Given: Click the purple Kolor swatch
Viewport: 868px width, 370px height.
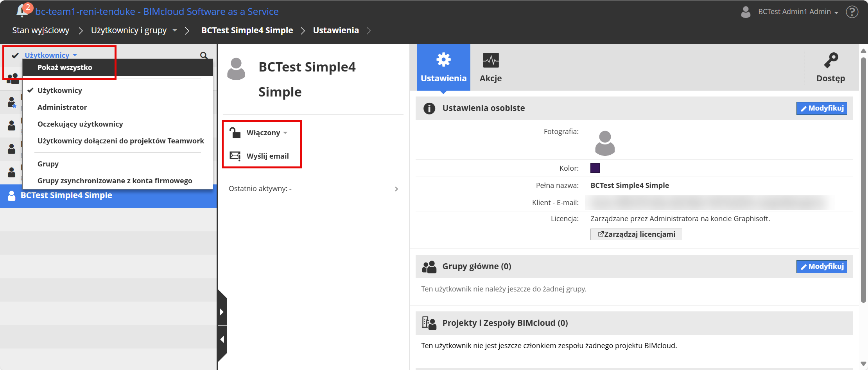Looking at the screenshot, I should (595, 168).
